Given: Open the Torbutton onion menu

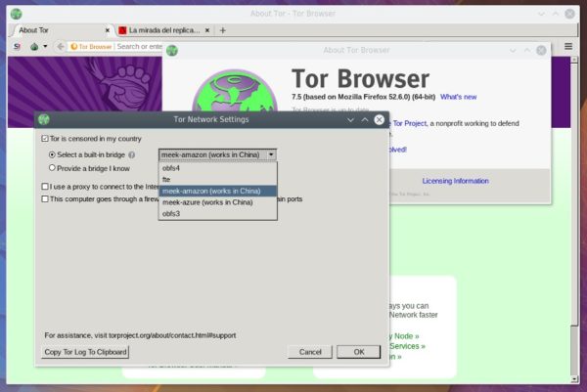Looking at the screenshot, I should click(x=35, y=46).
